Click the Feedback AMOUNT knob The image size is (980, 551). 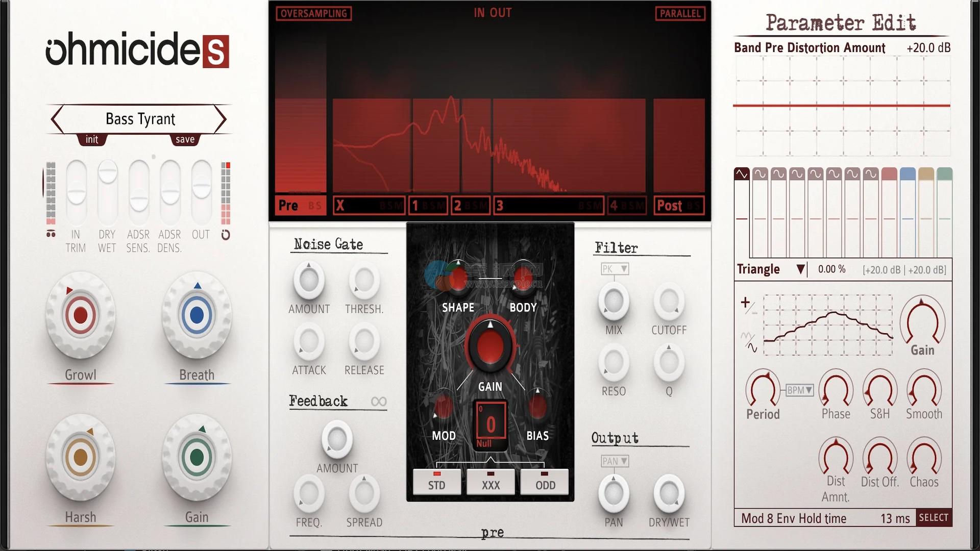337,439
